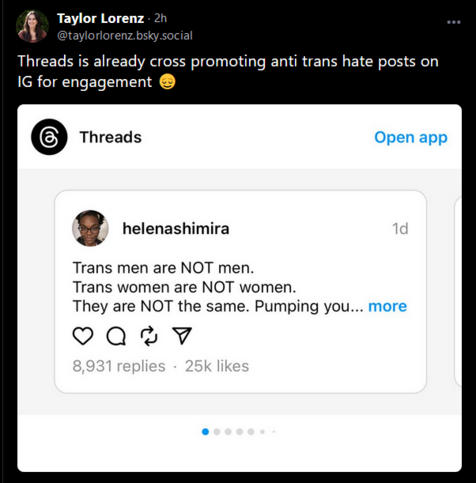Click the Threads logo icon
Screen dimensions: 476x483
click(x=49, y=137)
